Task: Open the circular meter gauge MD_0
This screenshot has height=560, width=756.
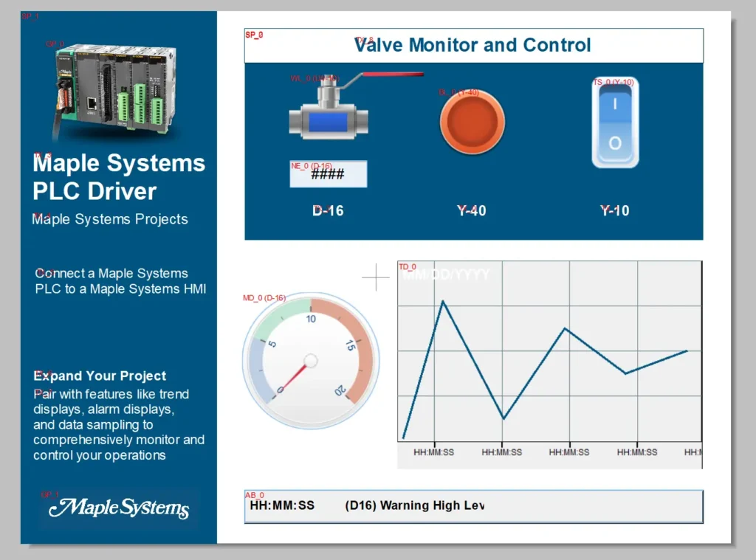Action: 310,359
